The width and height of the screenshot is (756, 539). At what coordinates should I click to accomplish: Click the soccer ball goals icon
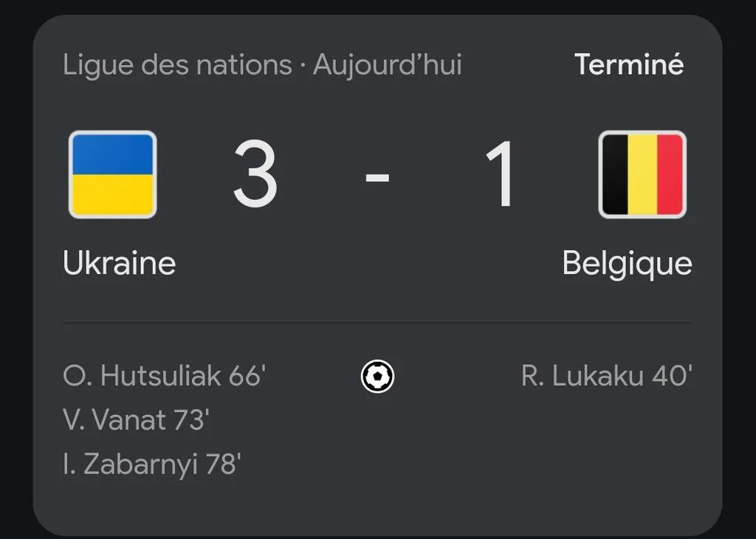[377, 377]
